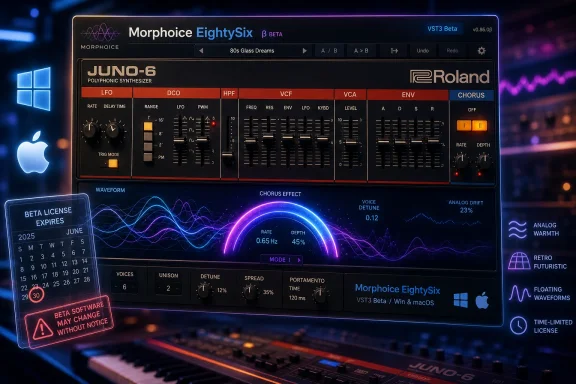
Task: Select the PM DCO range button
Action: click(x=148, y=157)
